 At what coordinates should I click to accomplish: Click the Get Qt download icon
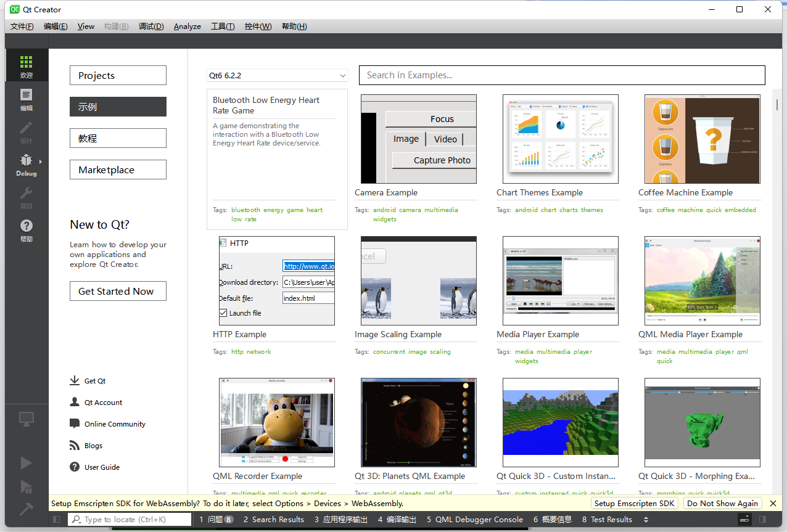(75, 381)
